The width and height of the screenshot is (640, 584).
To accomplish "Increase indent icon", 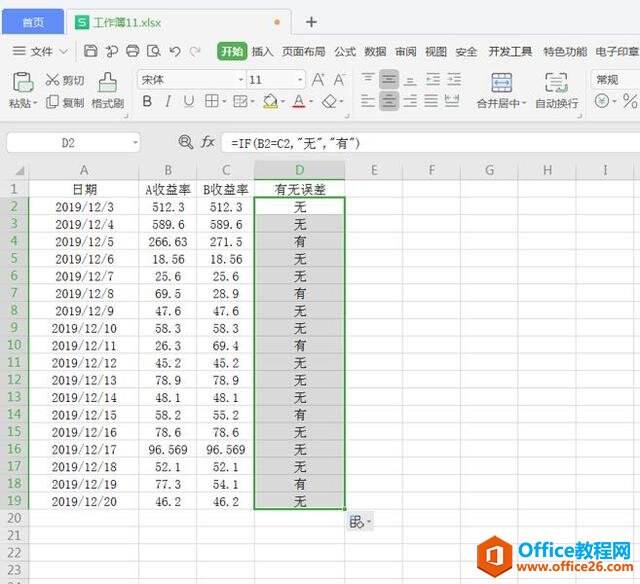I will tap(454, 79).
